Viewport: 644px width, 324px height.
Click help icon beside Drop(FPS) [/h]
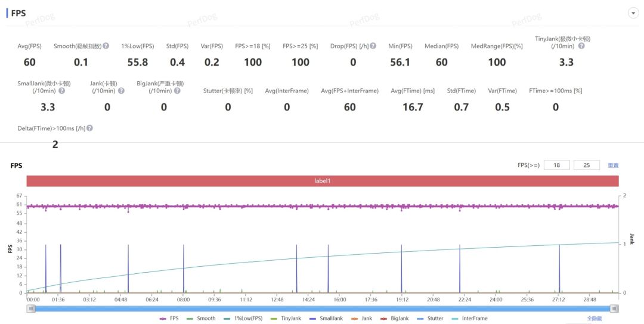click(373, 46)
